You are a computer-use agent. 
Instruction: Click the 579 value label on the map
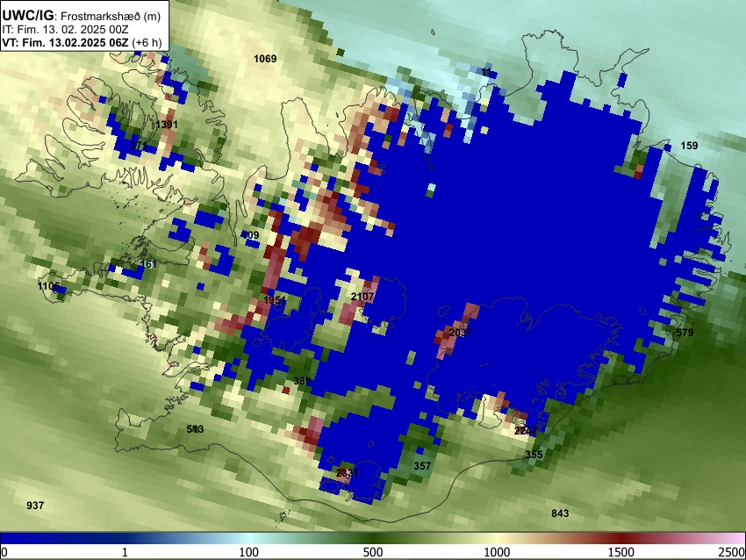(x=685, y=332)
